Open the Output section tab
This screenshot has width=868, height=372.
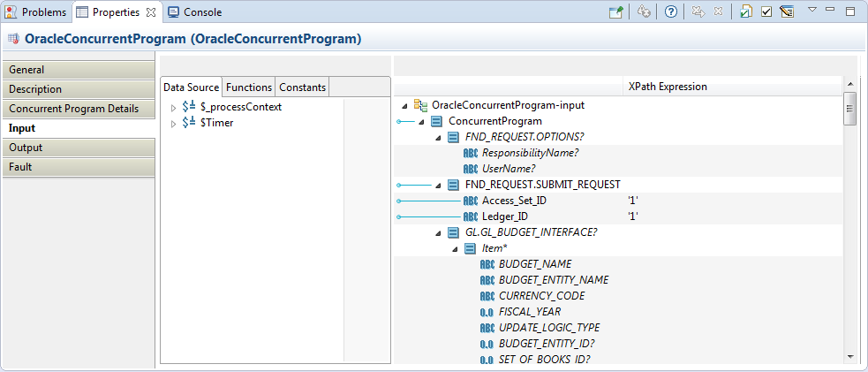tap(78, 148)
